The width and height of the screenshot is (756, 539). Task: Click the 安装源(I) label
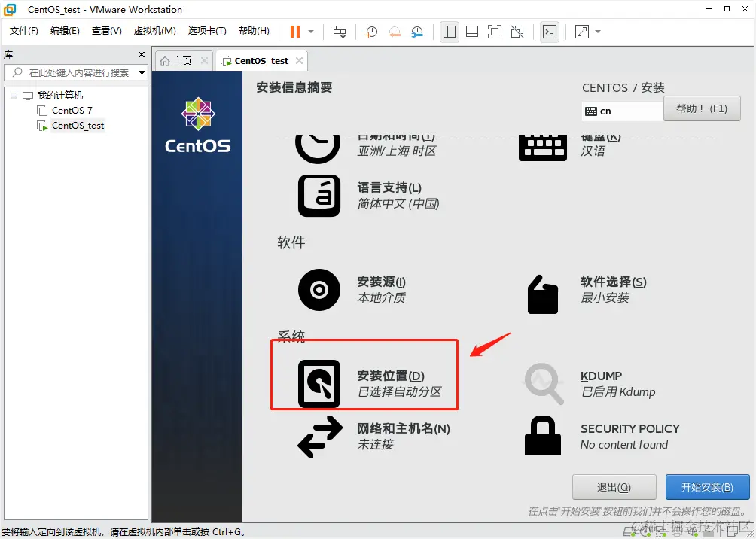(x=381, y=282)
